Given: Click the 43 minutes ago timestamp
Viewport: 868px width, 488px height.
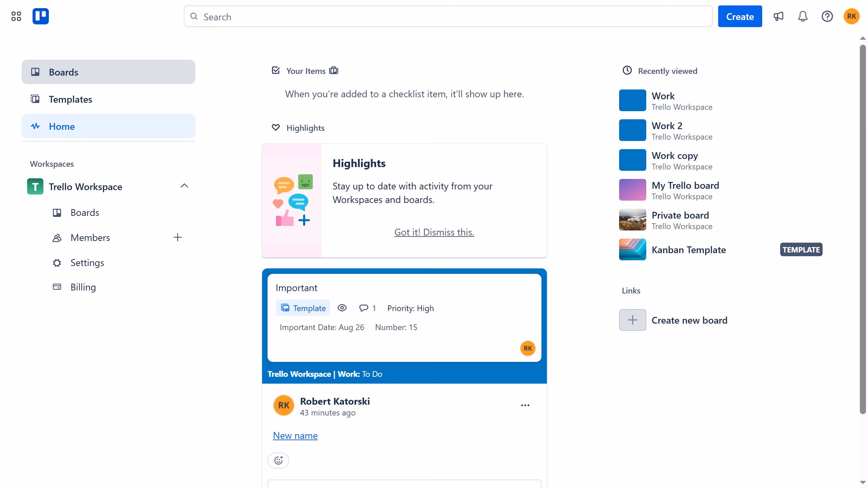Looking at the screenshot, I should click(x=328, y=413).
